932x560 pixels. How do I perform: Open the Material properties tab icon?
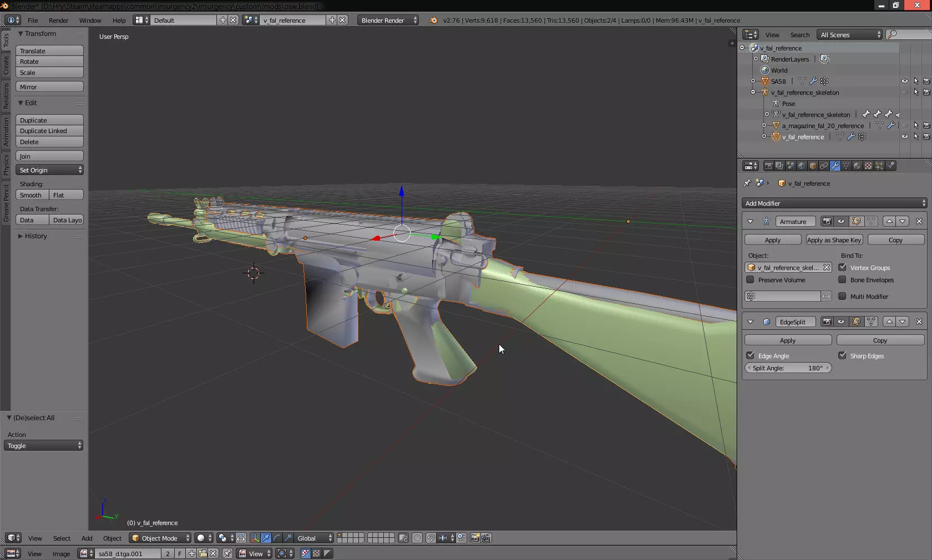coord(857,166)
